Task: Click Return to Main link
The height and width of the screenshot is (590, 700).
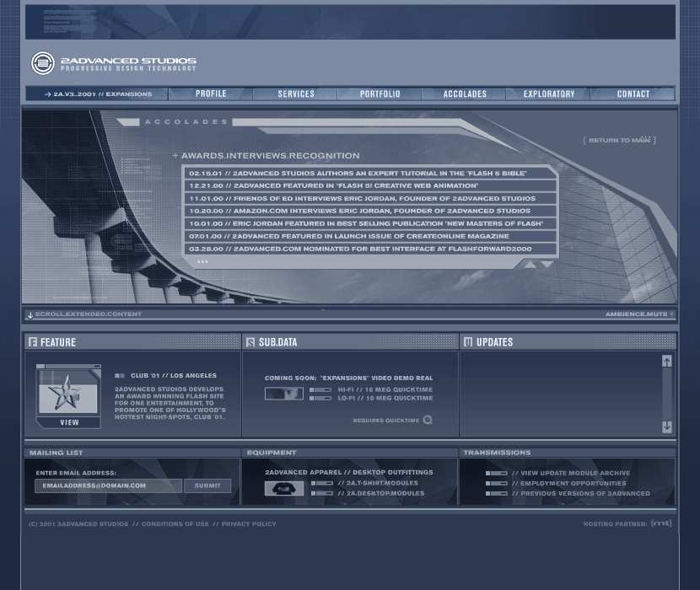Action: click(x=619, y=140)
